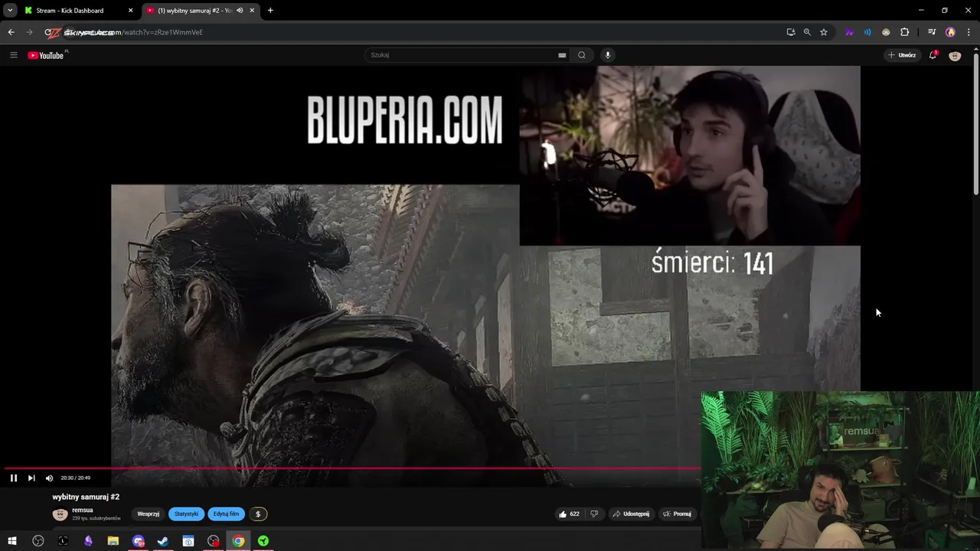Click the search magnifier button
980x551 pixels.
[582, 55]
